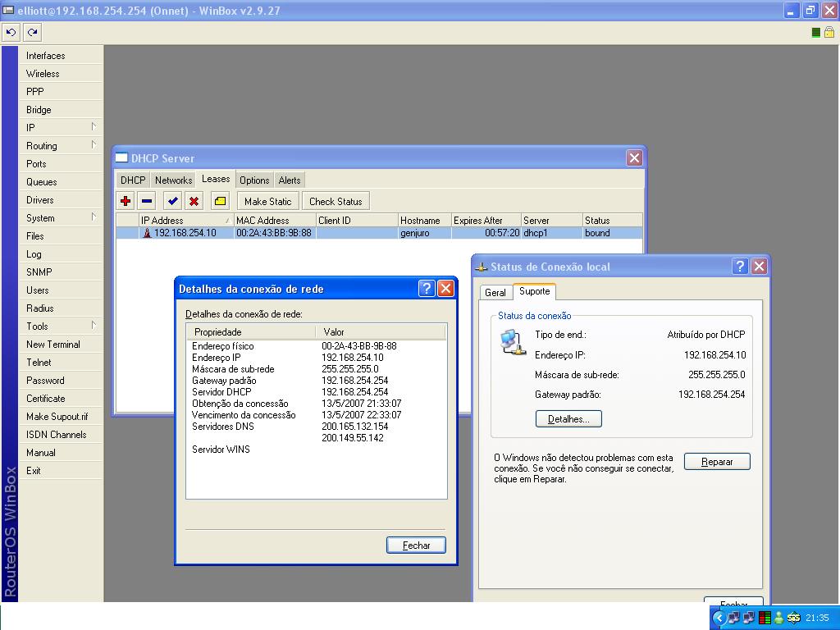
Task: Click the WinBox undo arrow icon
Action: [x=11, y=33]
